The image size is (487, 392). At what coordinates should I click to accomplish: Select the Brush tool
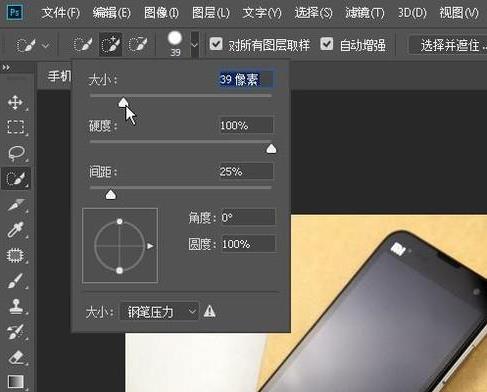pos(16,281)
